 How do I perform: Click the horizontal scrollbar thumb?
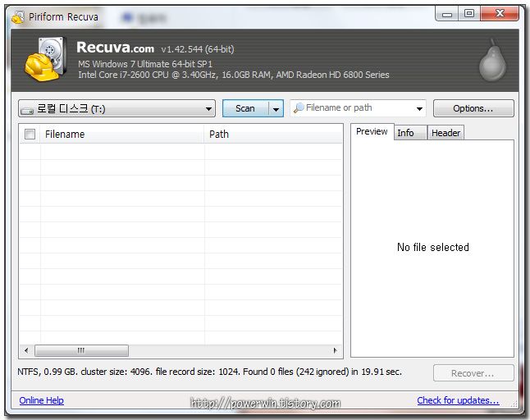coord(81,350)
